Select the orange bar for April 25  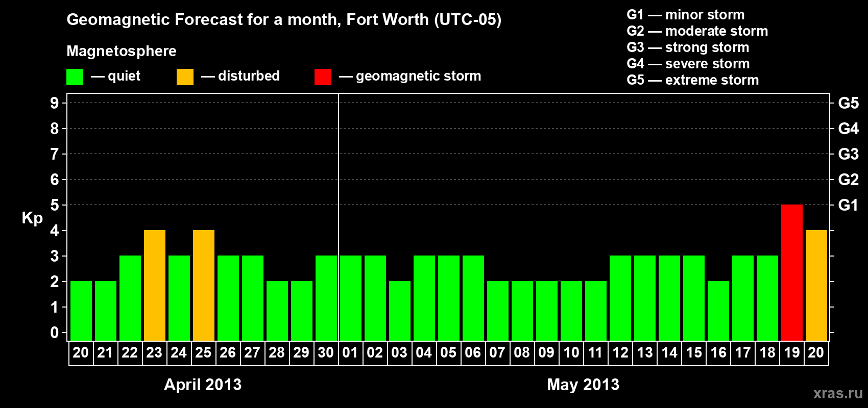click(204, 286)
